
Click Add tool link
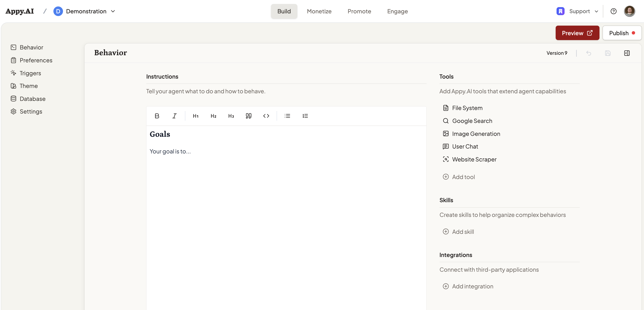(x=463, y=177)
